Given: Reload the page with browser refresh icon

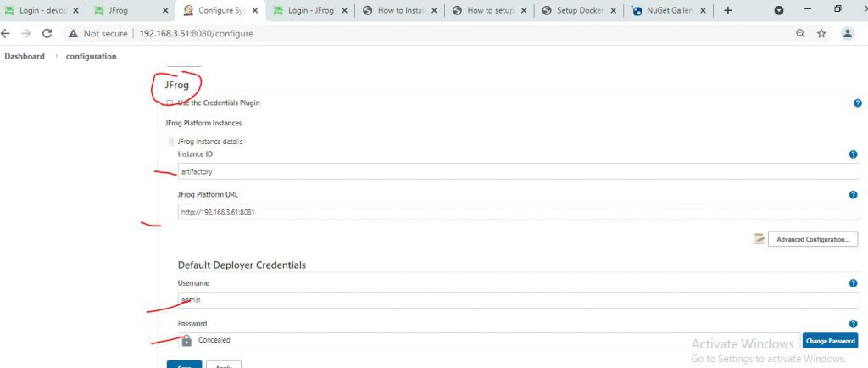Looking at the screenshot, I should 47,33.
